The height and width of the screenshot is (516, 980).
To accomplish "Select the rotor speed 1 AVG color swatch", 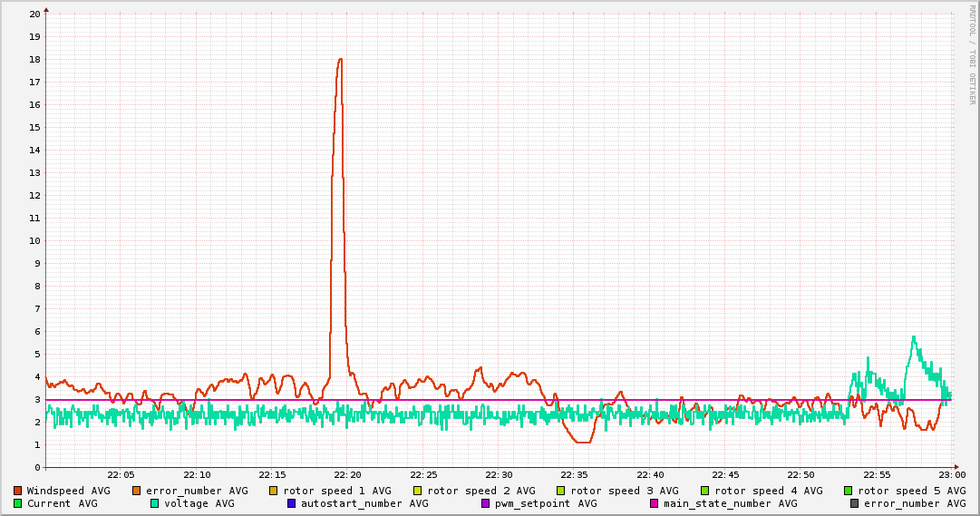I will click(273, 491).
